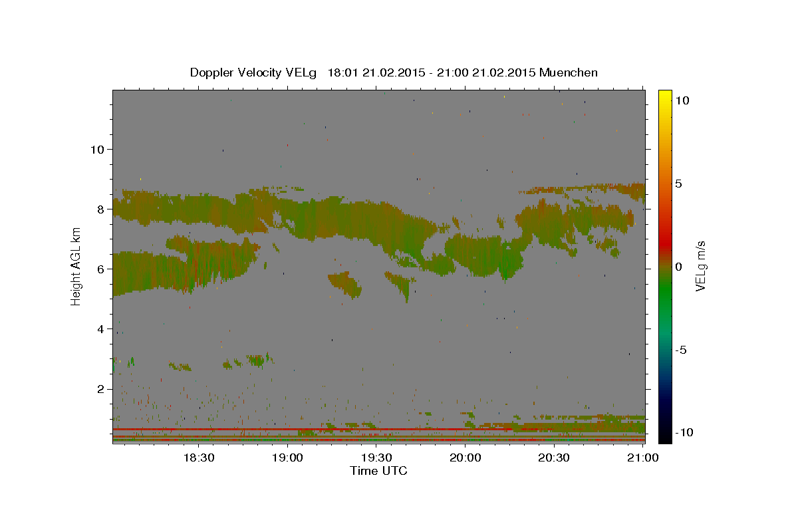
Task: Click the colorbar value 5
Action: 678,184
